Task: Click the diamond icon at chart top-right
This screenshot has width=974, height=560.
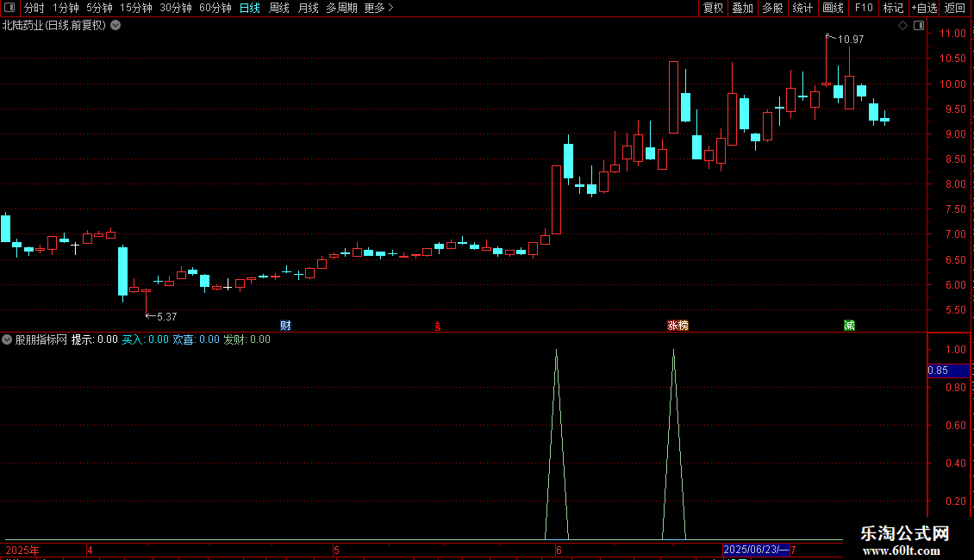Action: (902, 26)
